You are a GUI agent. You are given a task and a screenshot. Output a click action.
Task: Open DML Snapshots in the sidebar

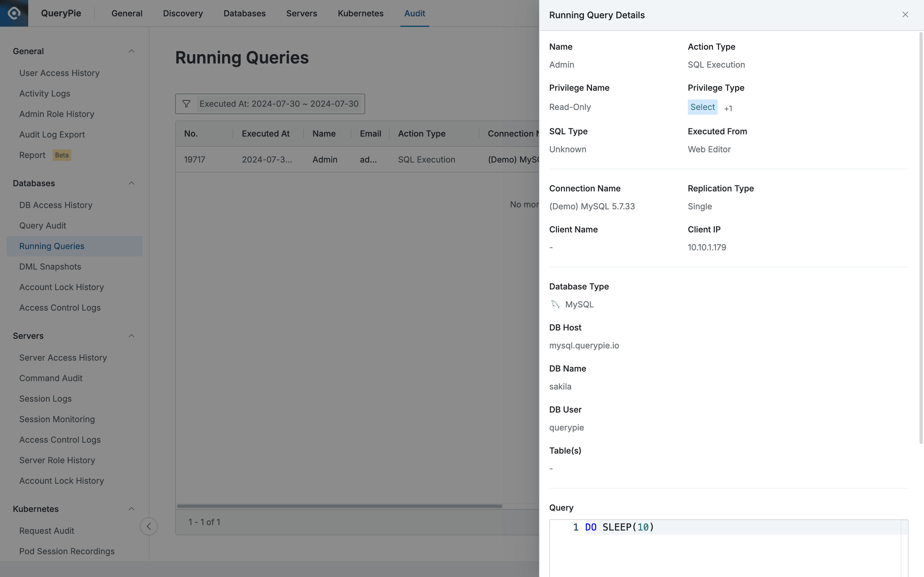50,266
